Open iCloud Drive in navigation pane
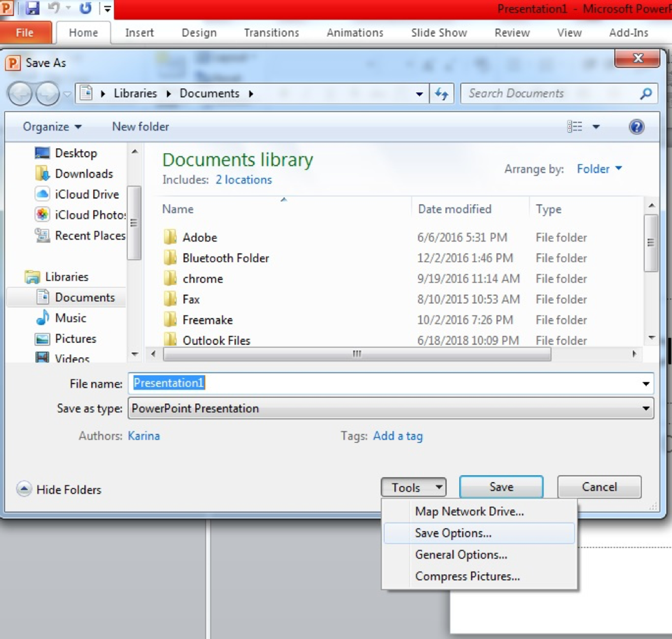The image size is (672, 639). [87, 194]
